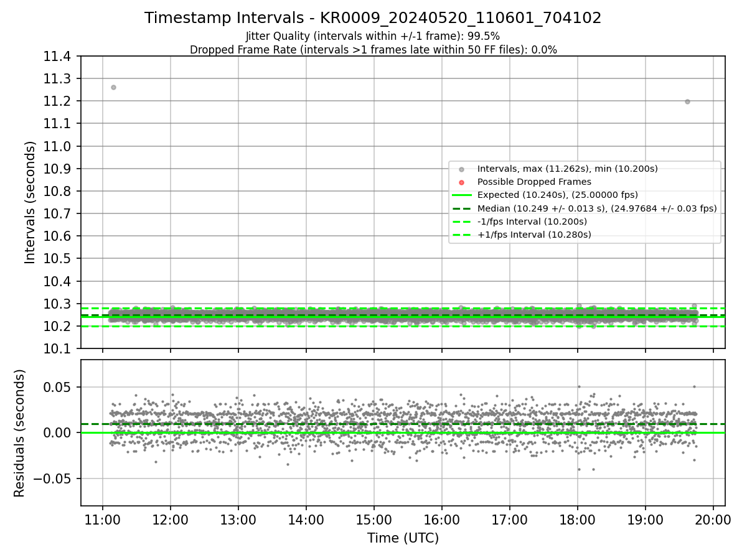Click the 'Intervals (seconds)' y-axis label
Viewport: 747px width, 560px height.
pyautogui.click(x=30, y=202)
